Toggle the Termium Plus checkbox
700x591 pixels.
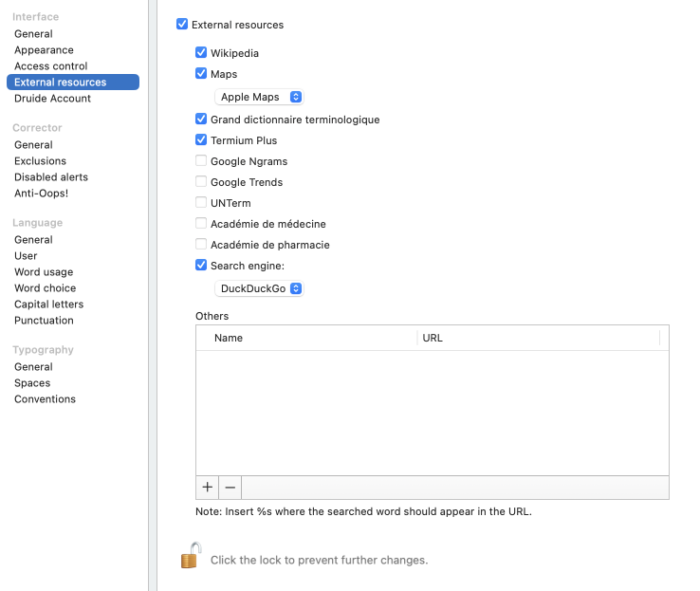point(201,140)
